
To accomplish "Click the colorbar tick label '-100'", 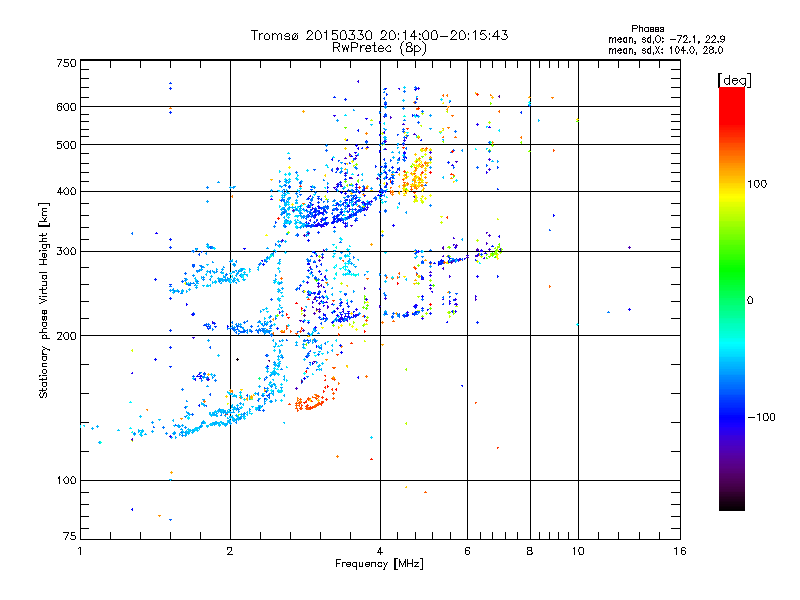I will pos(761,417).
